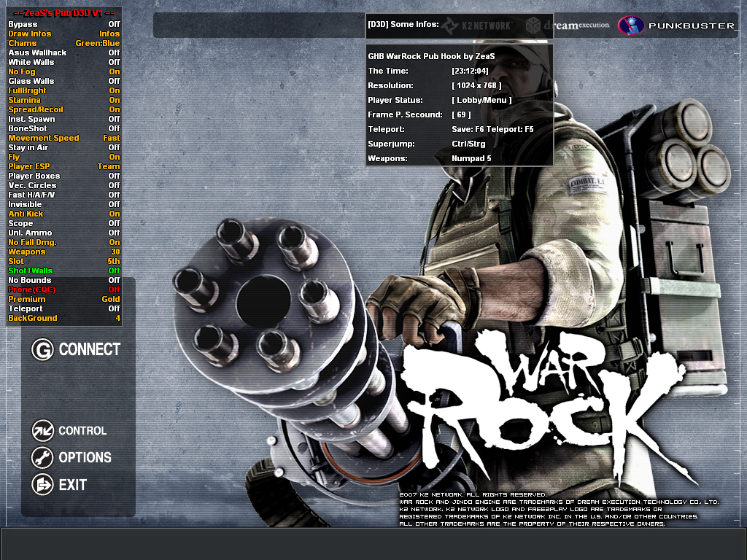Click the "[D3D] Some Infos:" header
Screen dimensions: 747x560
pos(403,24)
